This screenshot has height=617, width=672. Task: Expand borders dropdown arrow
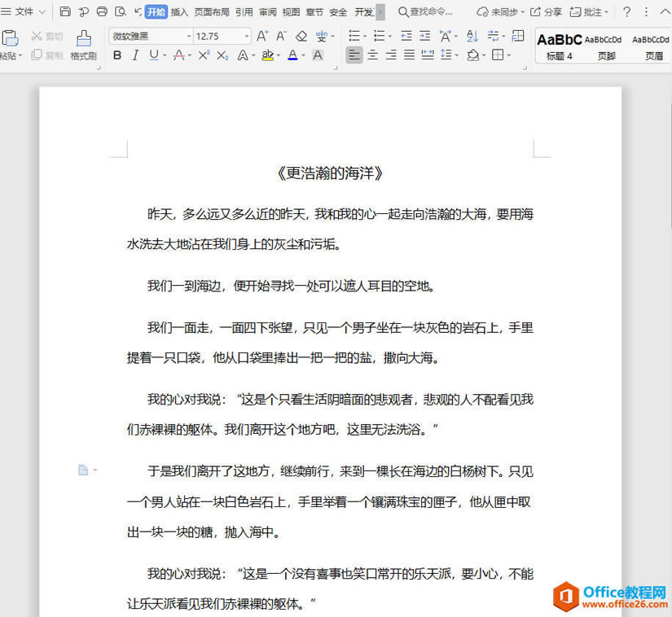pyautogui.click(x=509, y=55)
